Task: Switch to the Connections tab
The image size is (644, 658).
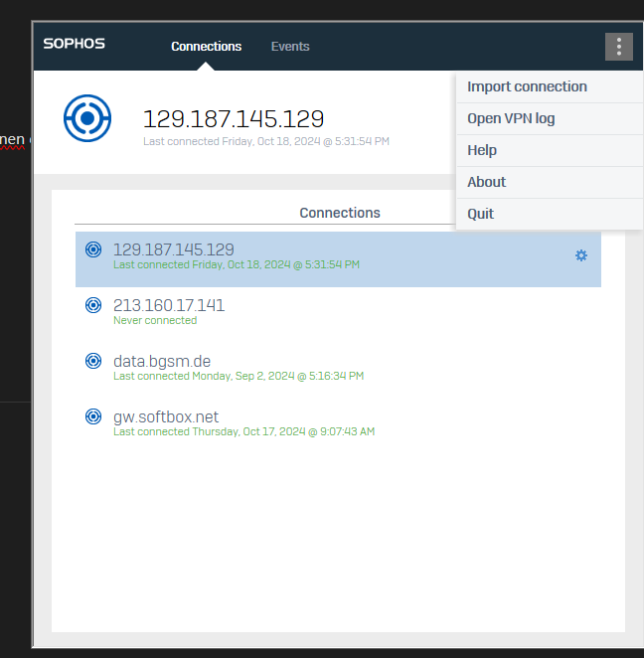Action: coord(206,47)
